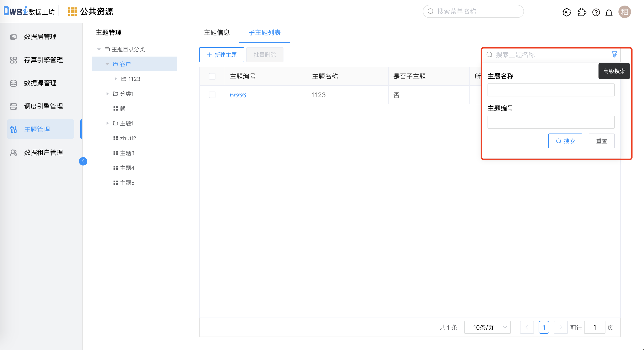
Task: Open topic link 6666
Action: (x=237, y=95)
